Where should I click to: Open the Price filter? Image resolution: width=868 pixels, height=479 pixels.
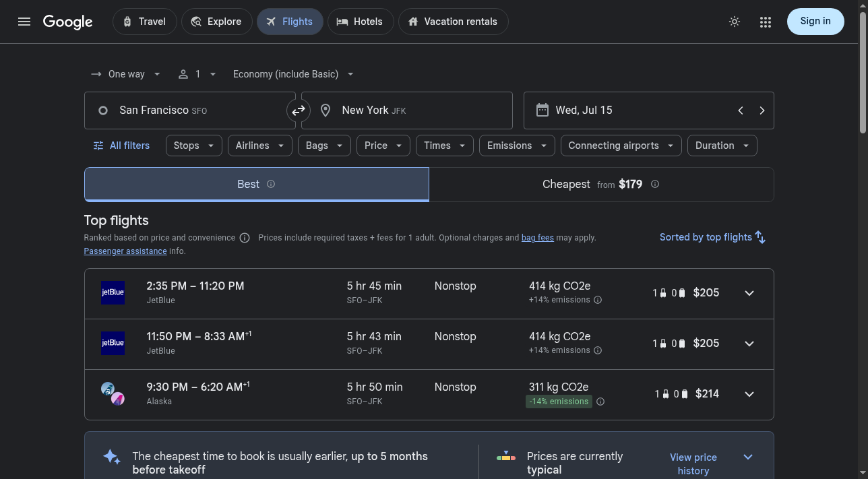(x=383, y=146)
